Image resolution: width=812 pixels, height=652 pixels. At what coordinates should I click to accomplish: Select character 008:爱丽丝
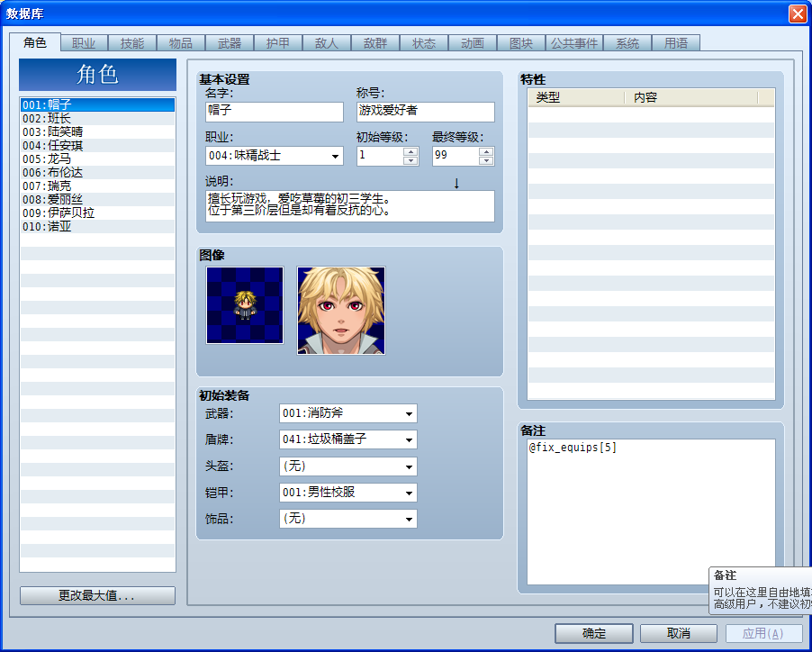(97, 199)
